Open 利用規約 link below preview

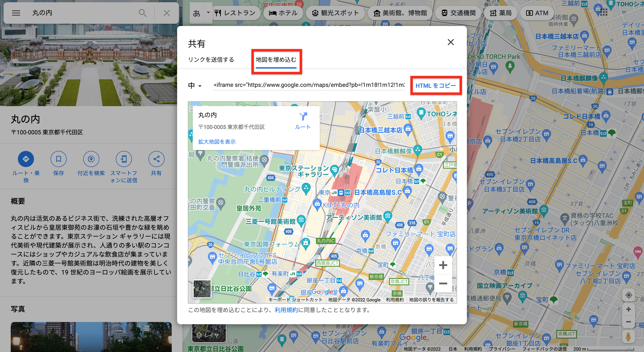coord(286,310)
